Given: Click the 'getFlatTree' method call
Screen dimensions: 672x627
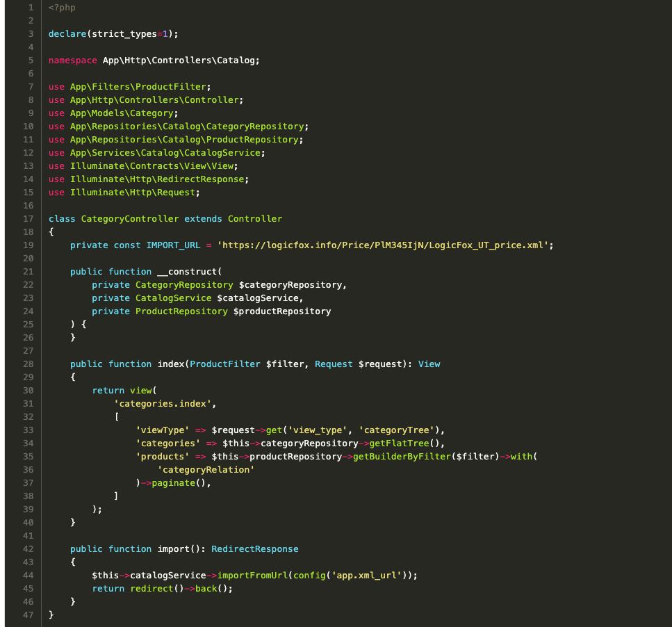Looking at the screenshot, I should [399, 443].
